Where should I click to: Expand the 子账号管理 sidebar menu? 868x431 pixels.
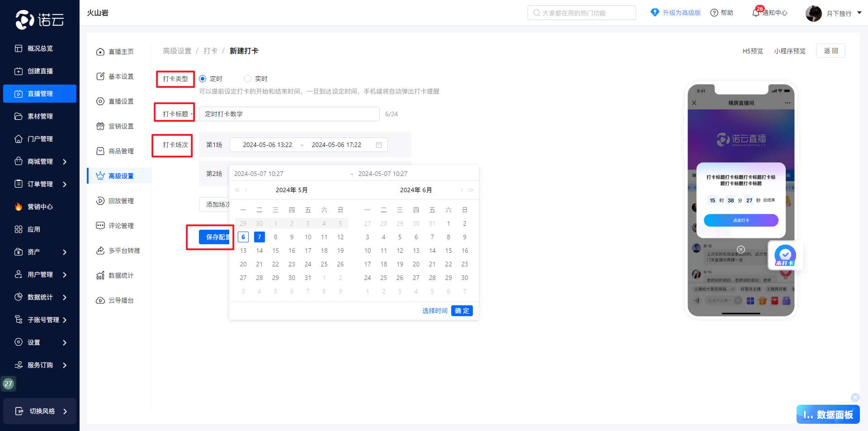65,320
